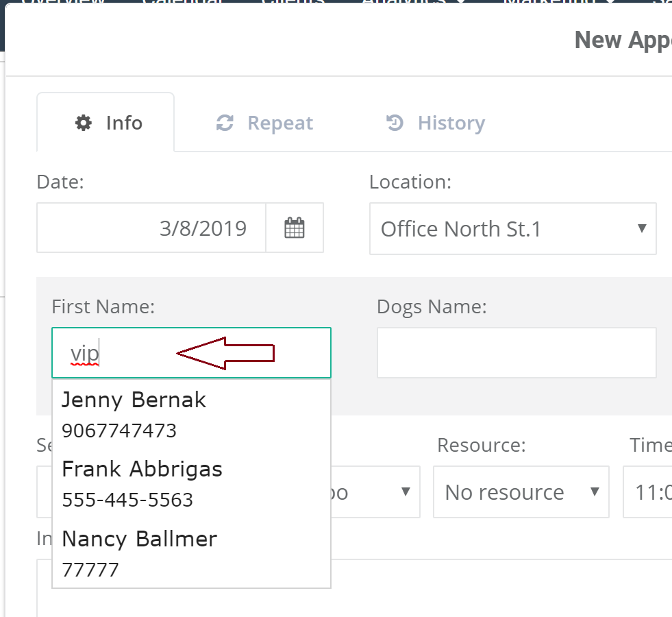
Task: Open the date picker calendar icon
Action: click(x=295, y=228)
